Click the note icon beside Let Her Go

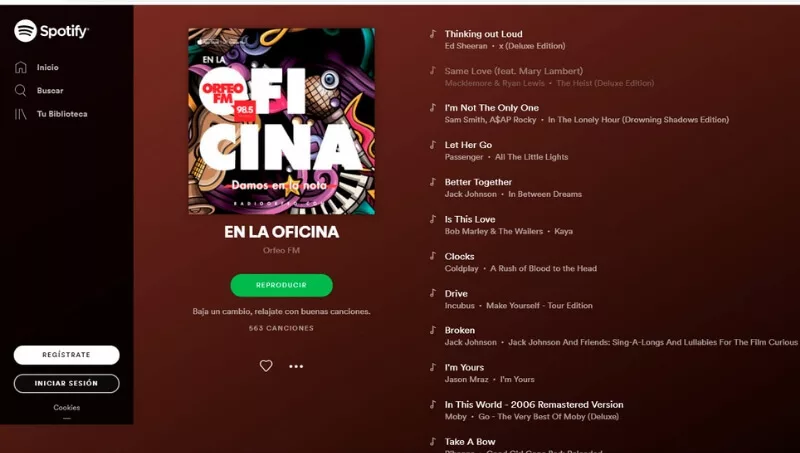coord(433,145)
